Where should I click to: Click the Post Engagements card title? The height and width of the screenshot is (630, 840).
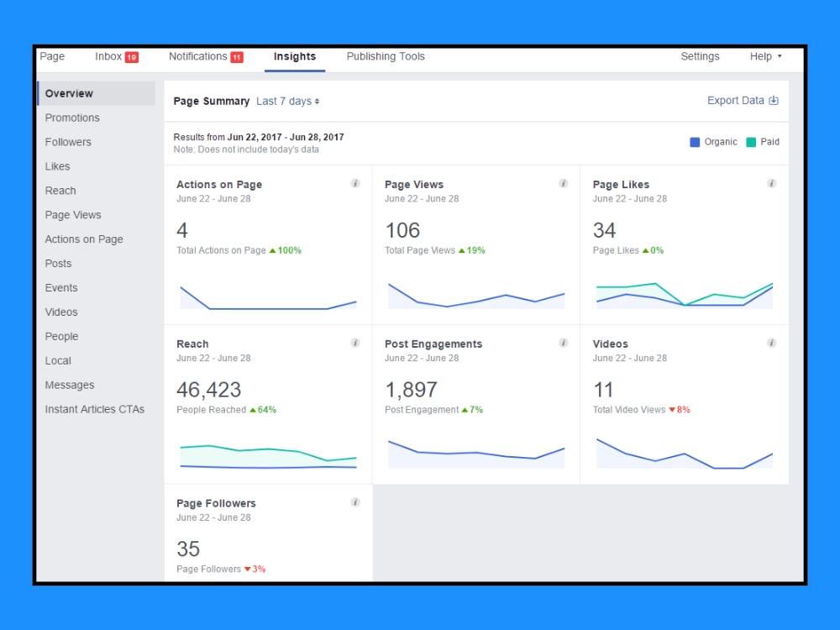(433, 344)
